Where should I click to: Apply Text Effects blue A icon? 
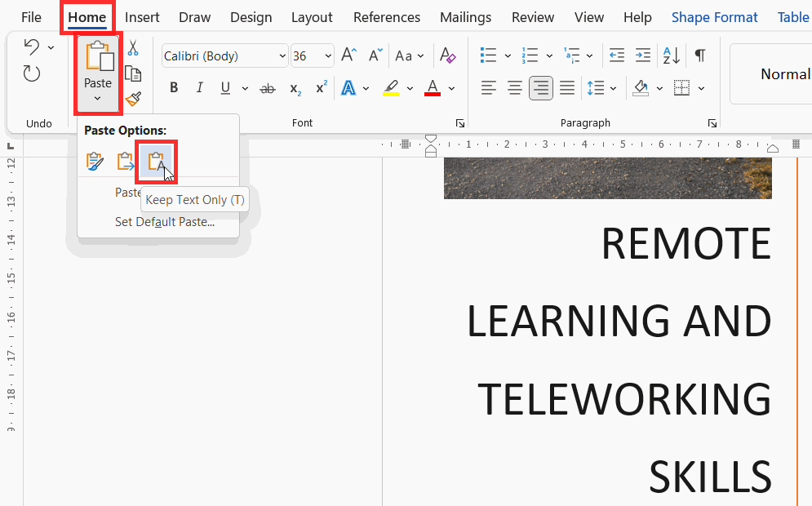(x=348, y=88)
